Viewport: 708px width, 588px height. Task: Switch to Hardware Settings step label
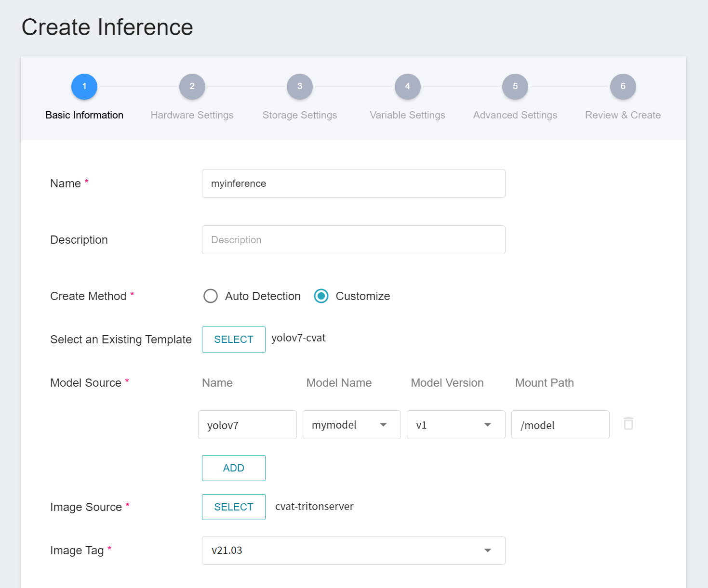[x=192, y=115]
